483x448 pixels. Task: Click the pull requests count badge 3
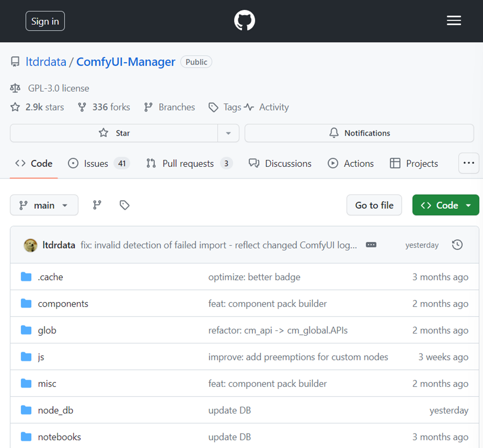226,163
